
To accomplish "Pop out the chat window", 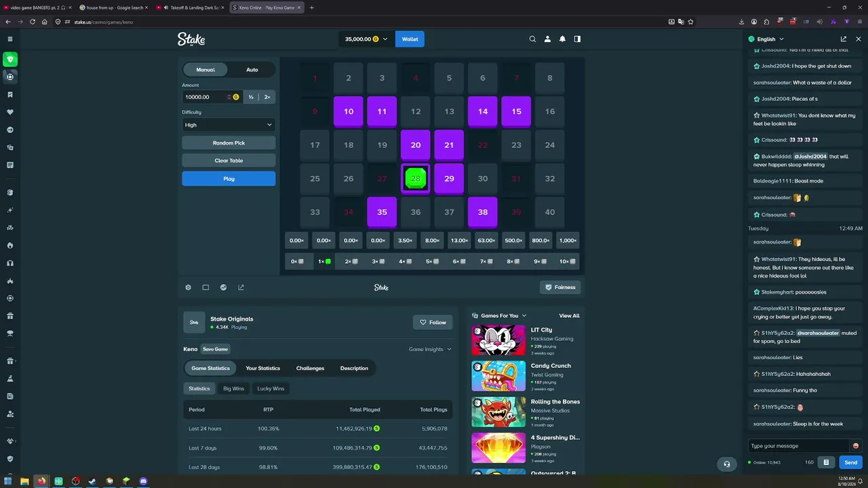I will coord(844,39).
